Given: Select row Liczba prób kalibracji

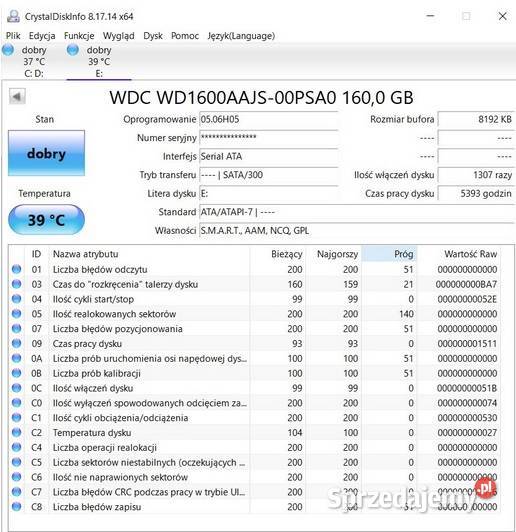Looking at the screenshot, I should [254, 373].
